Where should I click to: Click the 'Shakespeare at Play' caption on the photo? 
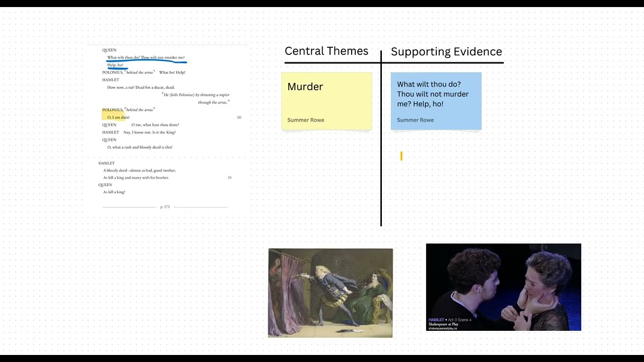[443, 324]
